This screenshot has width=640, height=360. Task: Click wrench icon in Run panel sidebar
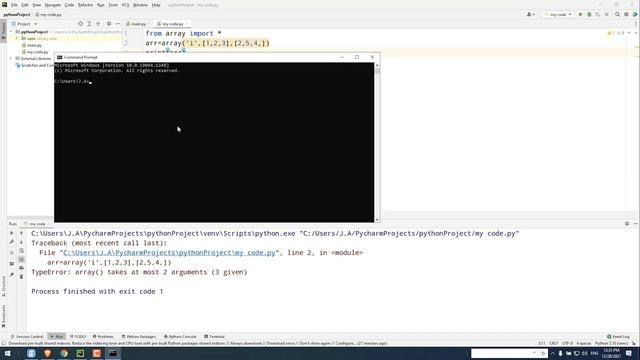[x=11, y=242]
